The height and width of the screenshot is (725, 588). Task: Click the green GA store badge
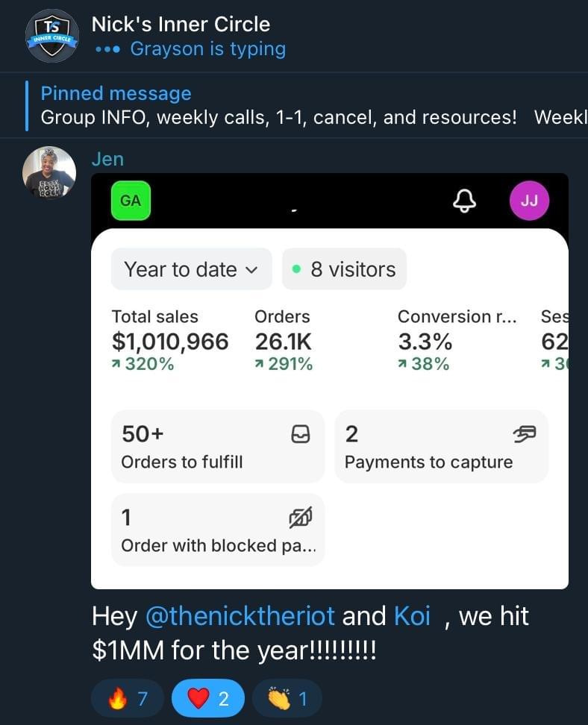tap(131, 201)
